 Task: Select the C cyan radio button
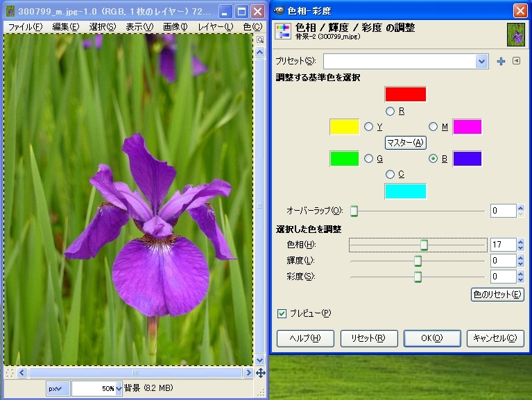pyautogui.click(x=390, y=174)
